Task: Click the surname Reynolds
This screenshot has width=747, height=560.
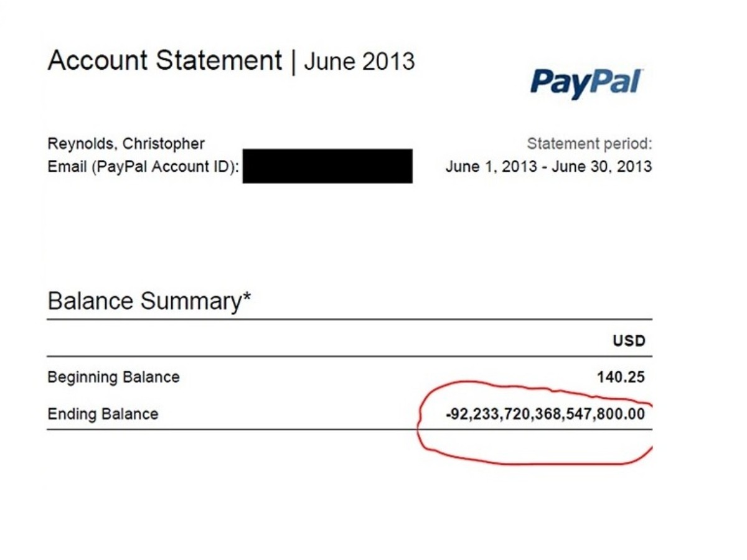Action: click(81, 144)
